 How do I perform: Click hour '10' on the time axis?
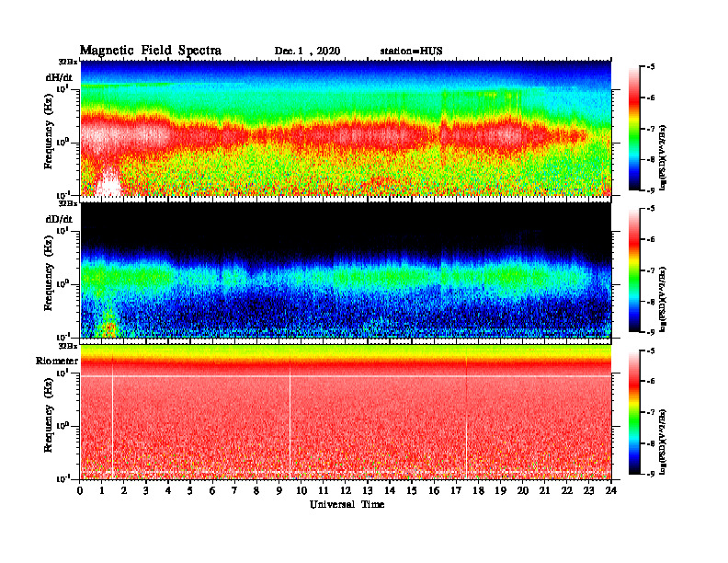pos(301,490)
